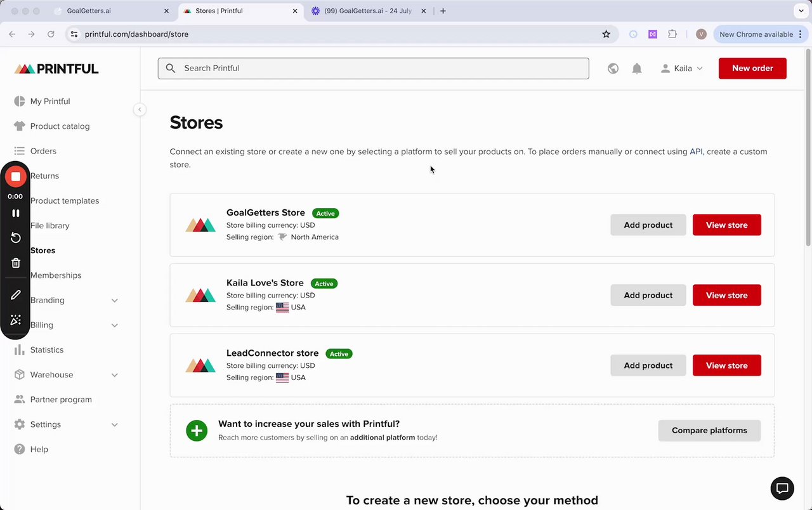Open the notifications bell

coord(637,69)
